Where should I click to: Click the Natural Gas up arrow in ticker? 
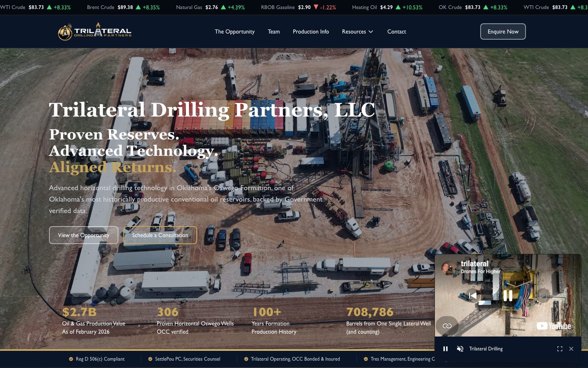[x=223, y=7]
